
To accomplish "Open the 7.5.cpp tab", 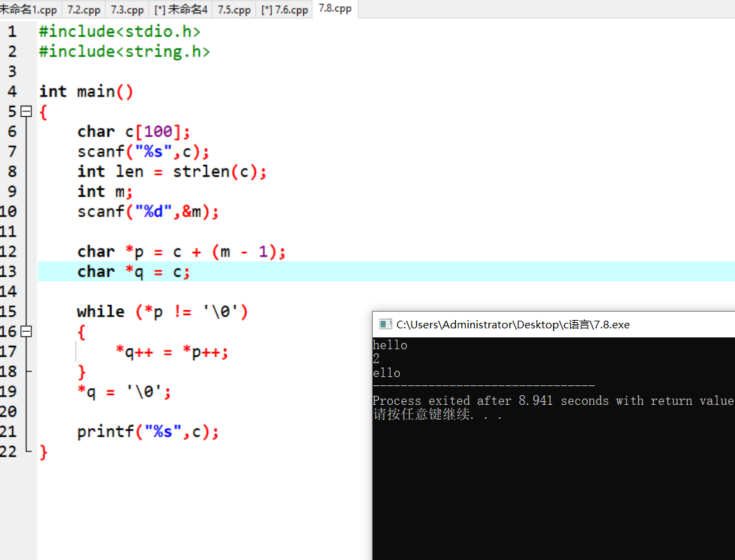I will [x=234, y=9].
